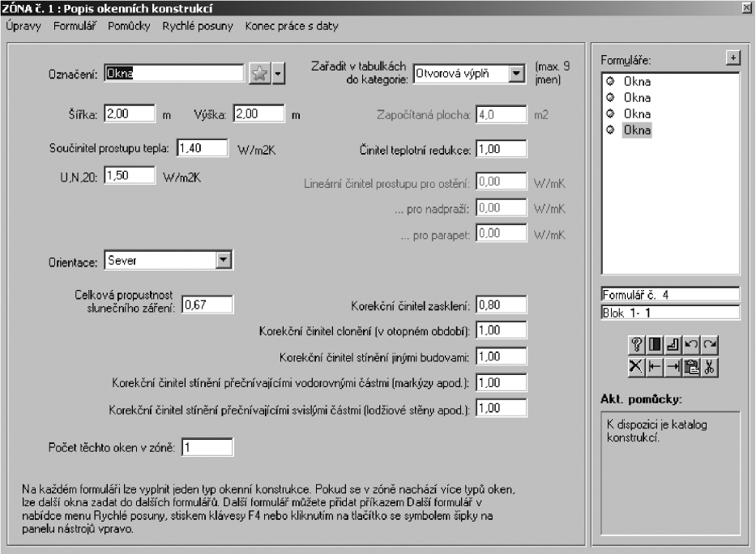Screen dimensions: 756x554
Task: Open help with the question mark icon
Action: [x=636, y=345]
